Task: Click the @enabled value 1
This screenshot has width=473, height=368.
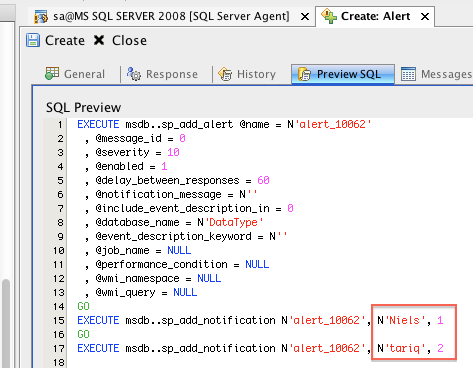Action: (x=164, y=166)
